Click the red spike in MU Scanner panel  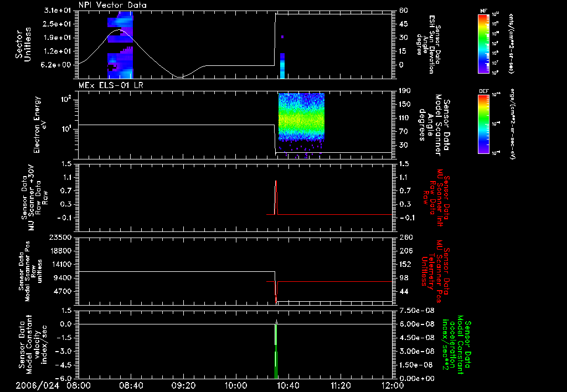pos(276,198)
